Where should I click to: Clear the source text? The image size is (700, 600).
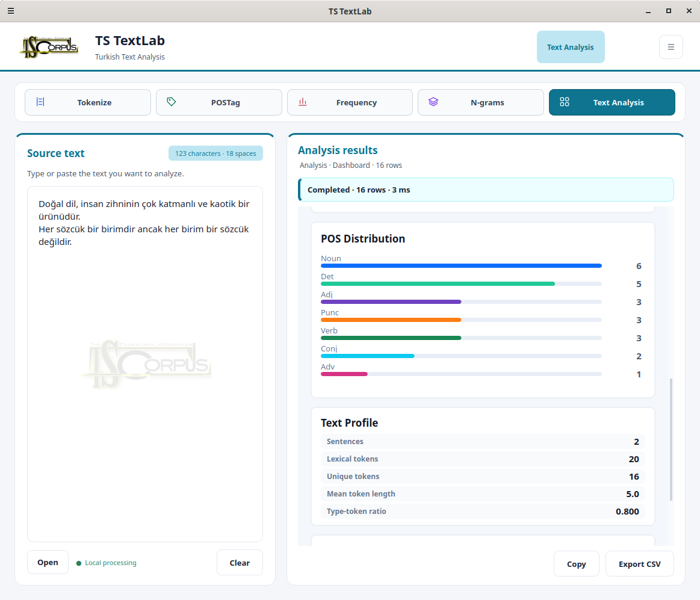(x=240, y=563)
